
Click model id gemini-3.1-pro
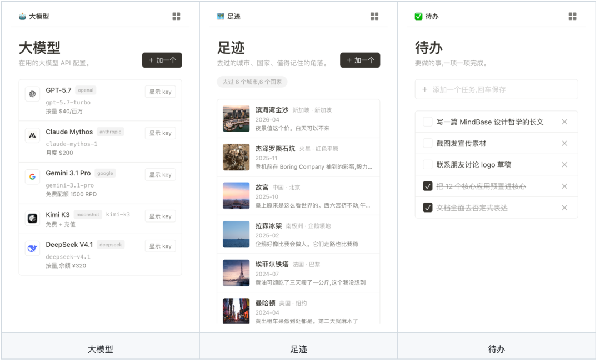coord(70,185)
